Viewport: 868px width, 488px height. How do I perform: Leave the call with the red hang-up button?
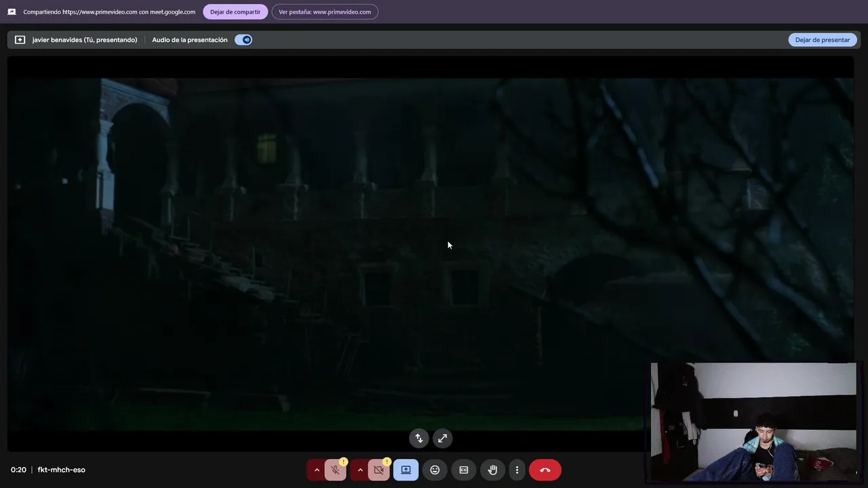pos(545,470)
